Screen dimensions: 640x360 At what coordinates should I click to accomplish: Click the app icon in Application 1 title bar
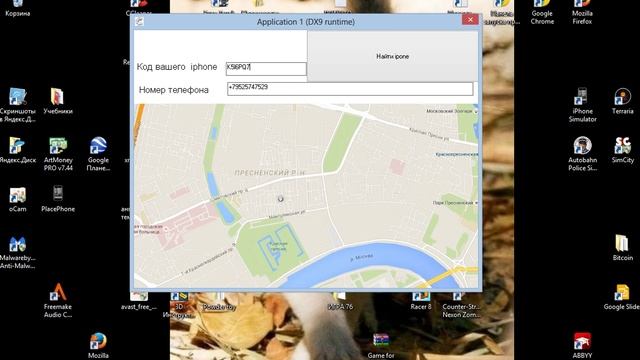[x=139, y=22]
